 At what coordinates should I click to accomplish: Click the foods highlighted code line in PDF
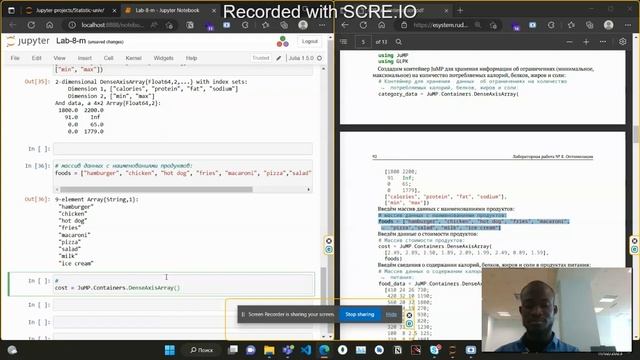pyautogui.click(x=473, y=221)
